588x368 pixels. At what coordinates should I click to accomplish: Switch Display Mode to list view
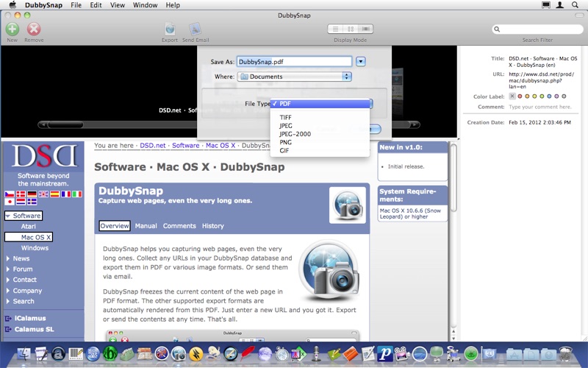pos(336,29)
